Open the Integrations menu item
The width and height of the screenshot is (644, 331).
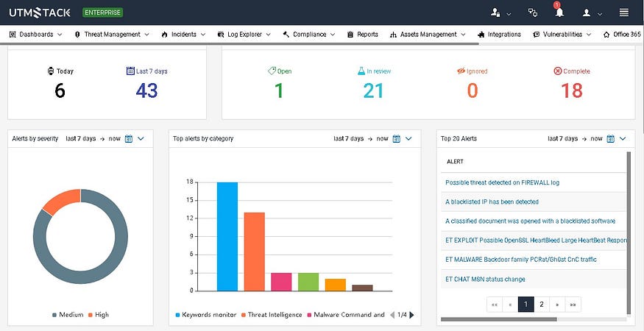500,35
